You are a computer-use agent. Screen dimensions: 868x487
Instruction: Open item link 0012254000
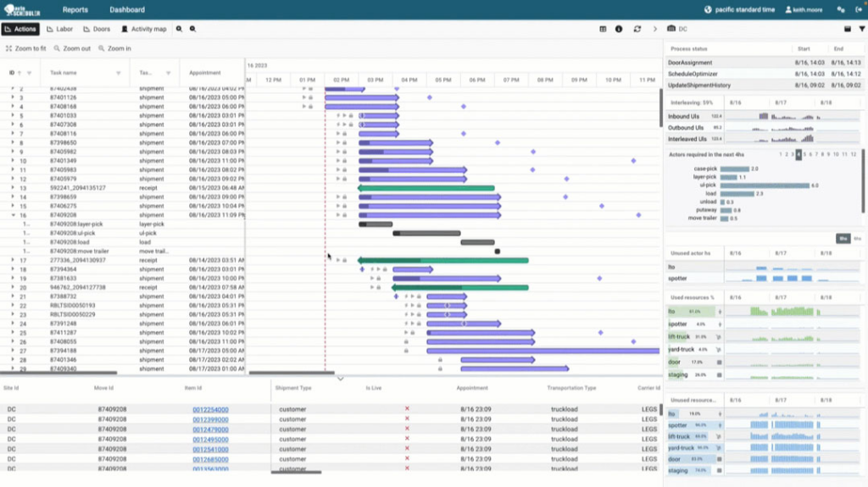[x=210, y=409]
